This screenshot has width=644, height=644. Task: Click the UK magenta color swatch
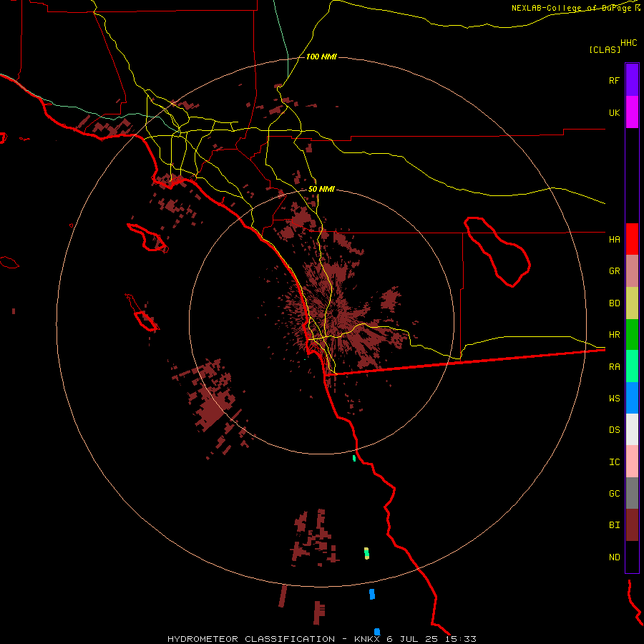tap(632, 112)
